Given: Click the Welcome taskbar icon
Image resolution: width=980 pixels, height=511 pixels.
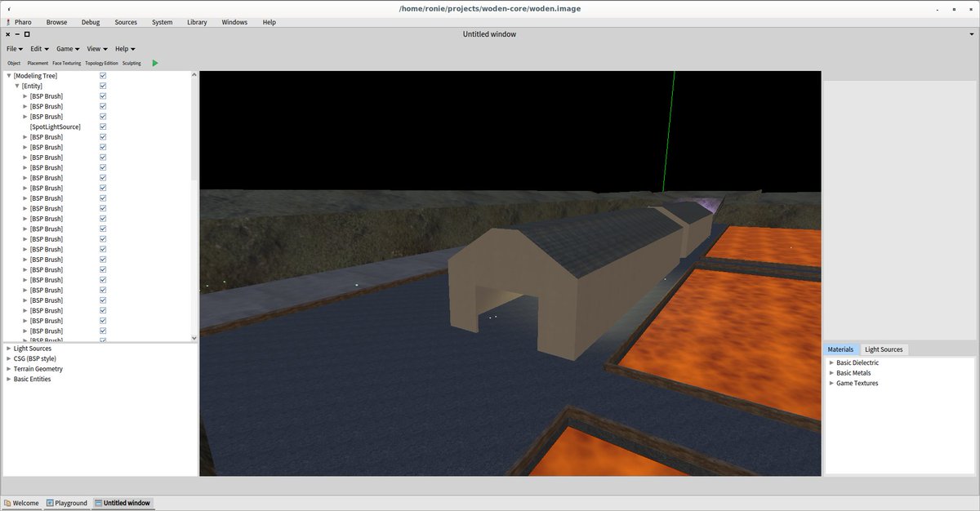Looking at the screenshot, I should pyautogui.click(x=7, y=503).
